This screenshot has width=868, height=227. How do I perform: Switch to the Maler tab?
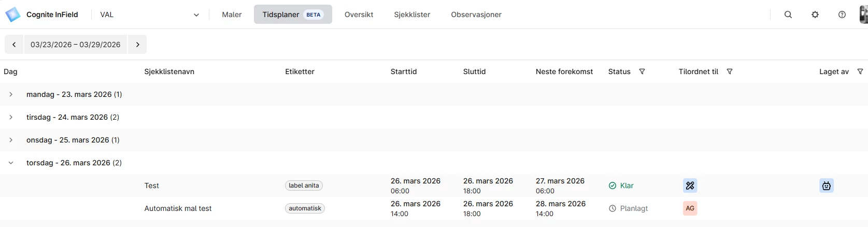[232, 15]
